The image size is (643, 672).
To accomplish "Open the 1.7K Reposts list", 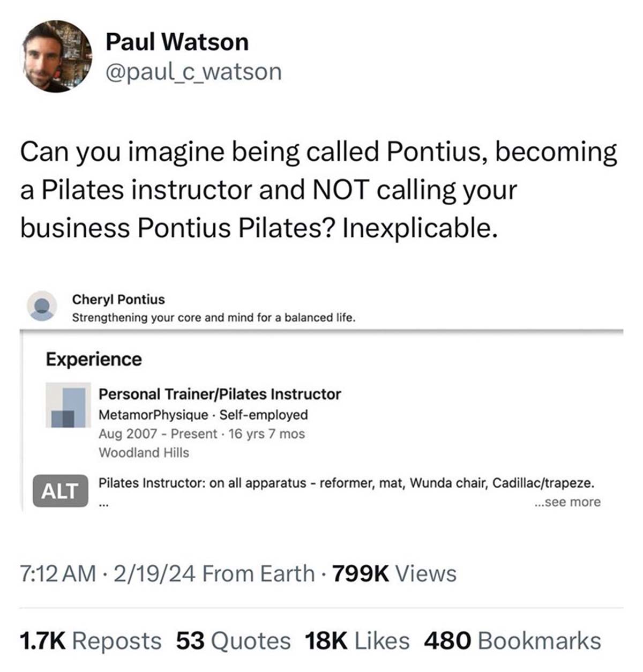I will 90,641.
